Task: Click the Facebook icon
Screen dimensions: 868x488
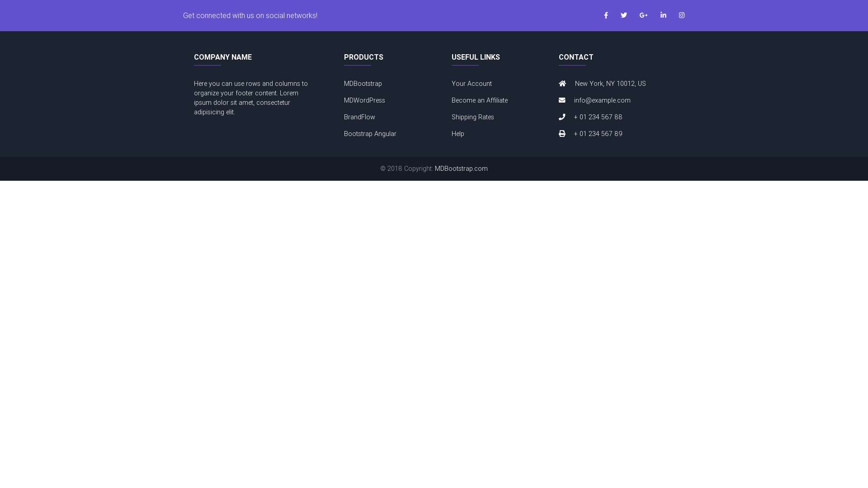Action: tap(606, 15)
